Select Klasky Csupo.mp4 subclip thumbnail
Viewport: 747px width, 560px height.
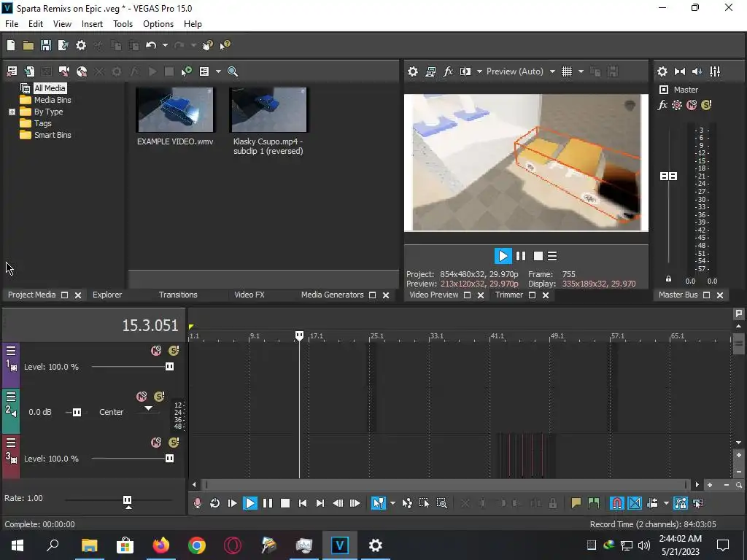[x=268, y=109]
